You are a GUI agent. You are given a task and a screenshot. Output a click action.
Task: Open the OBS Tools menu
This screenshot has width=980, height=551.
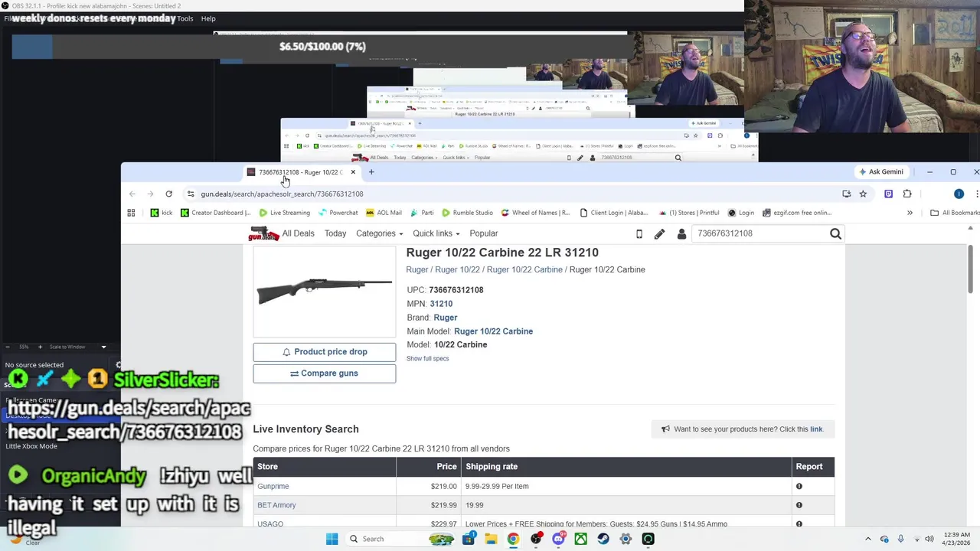pyautogui.click(x=185, y=18)
